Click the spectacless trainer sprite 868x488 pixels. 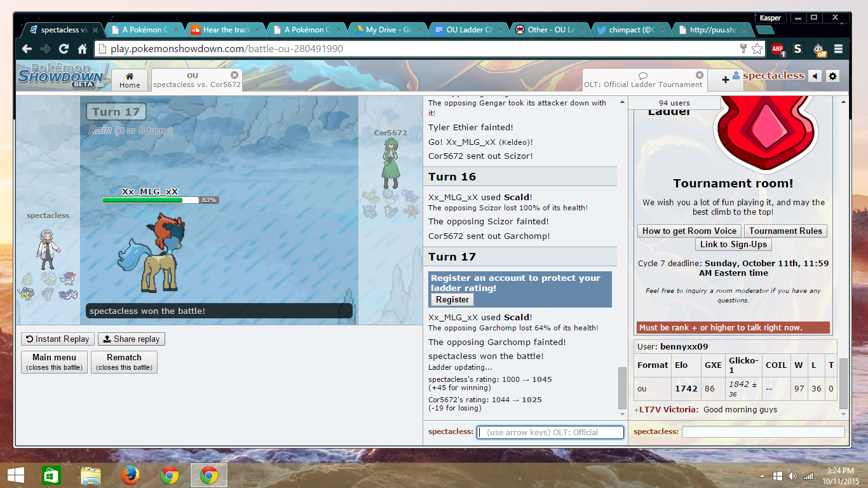pyautogui.click(x=48, y=249)
